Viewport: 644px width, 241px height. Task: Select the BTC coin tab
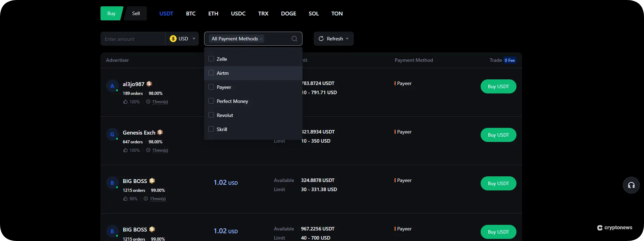pyautogui.click(x=191, y=13)
